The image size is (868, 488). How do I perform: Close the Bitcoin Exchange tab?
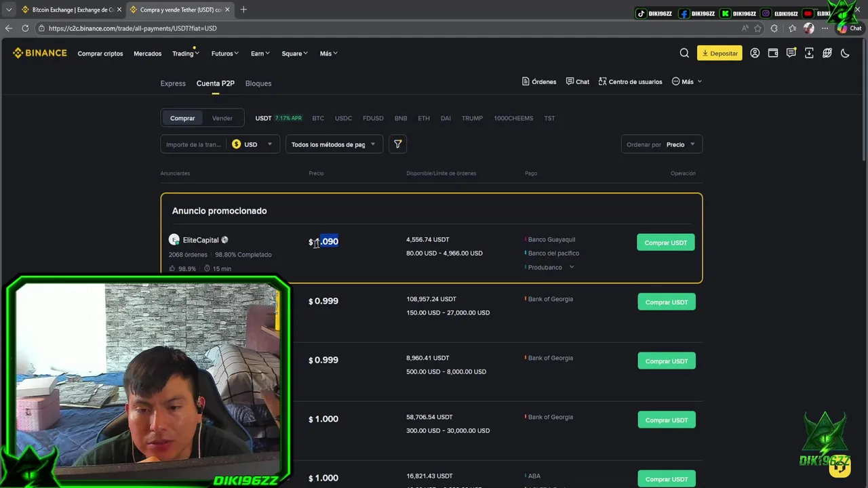click(x=119, y=9)
